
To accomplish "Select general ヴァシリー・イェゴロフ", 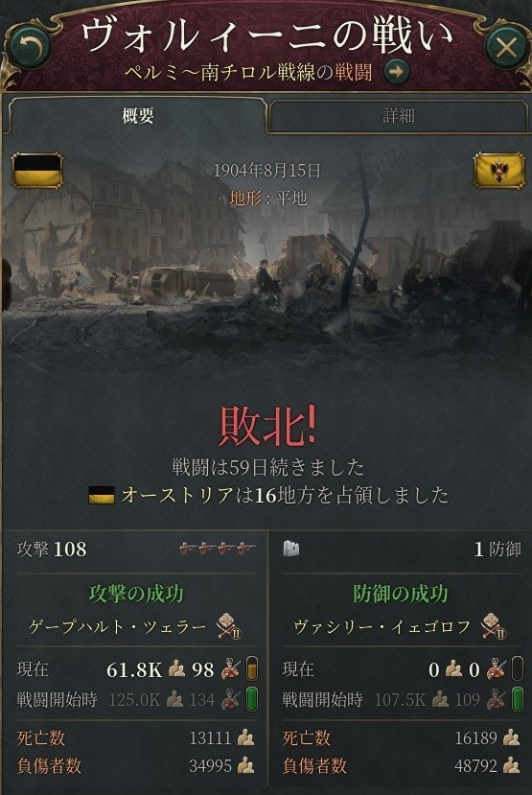I will (x=382, y=626).
